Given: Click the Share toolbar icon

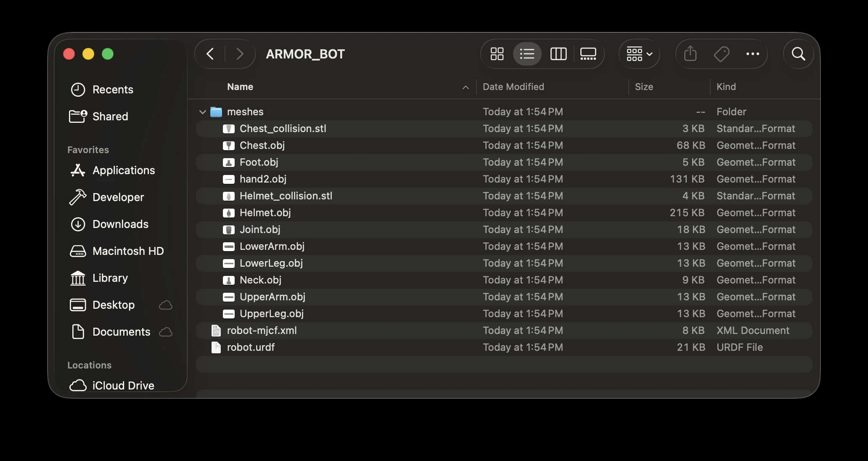Looking at the screenshot, I should click(x=690, y=54).
